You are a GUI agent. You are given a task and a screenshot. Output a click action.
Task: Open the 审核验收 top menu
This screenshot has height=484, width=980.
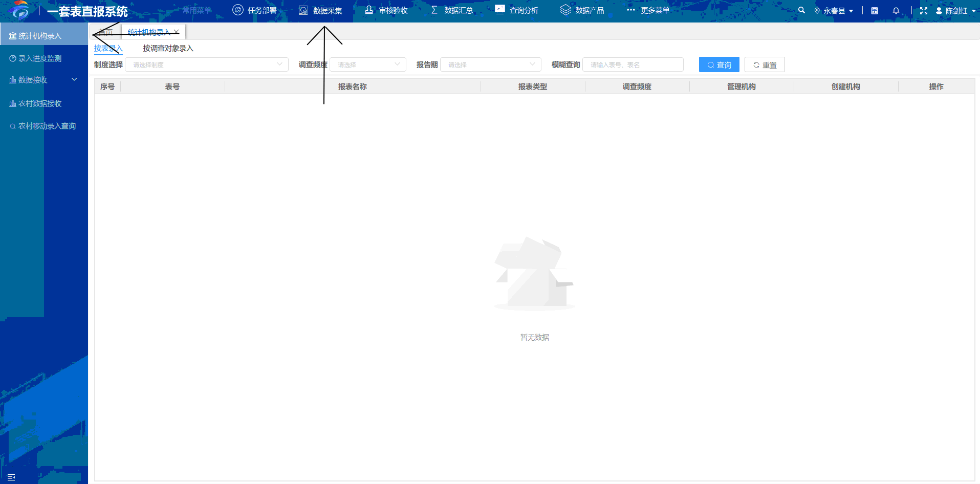point(386,10)
